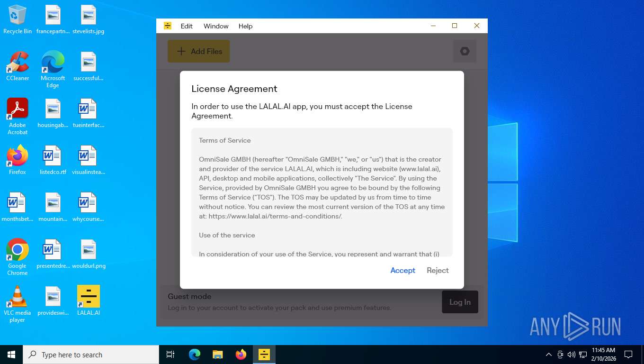The image size is (644, 364).
Task: Select the wouldurl.png file
Action: click(89, 254)
